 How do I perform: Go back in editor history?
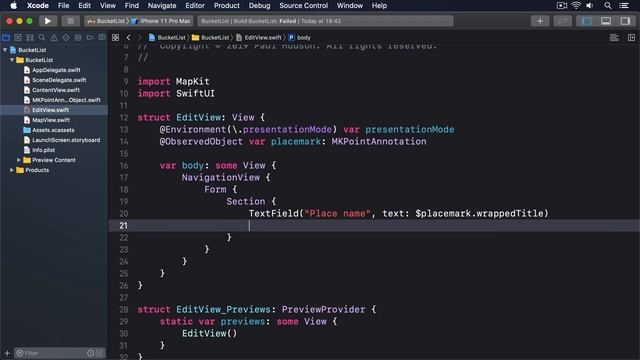[129, 38]
